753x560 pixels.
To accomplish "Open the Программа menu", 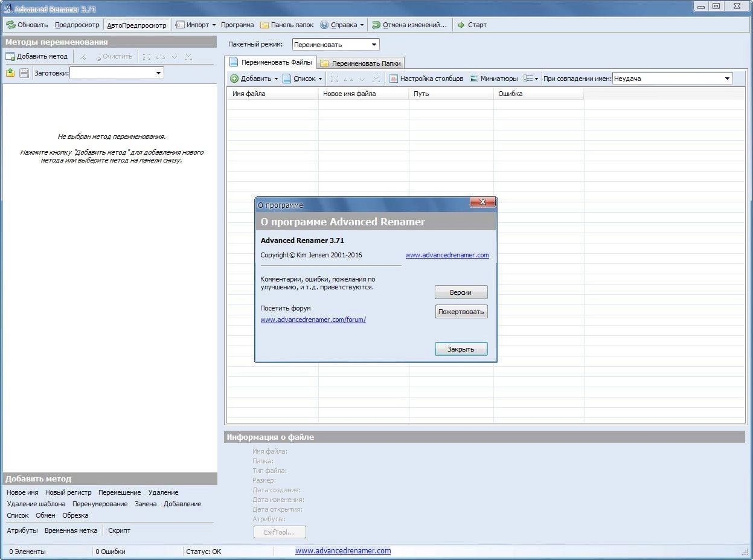I will 237,25.
